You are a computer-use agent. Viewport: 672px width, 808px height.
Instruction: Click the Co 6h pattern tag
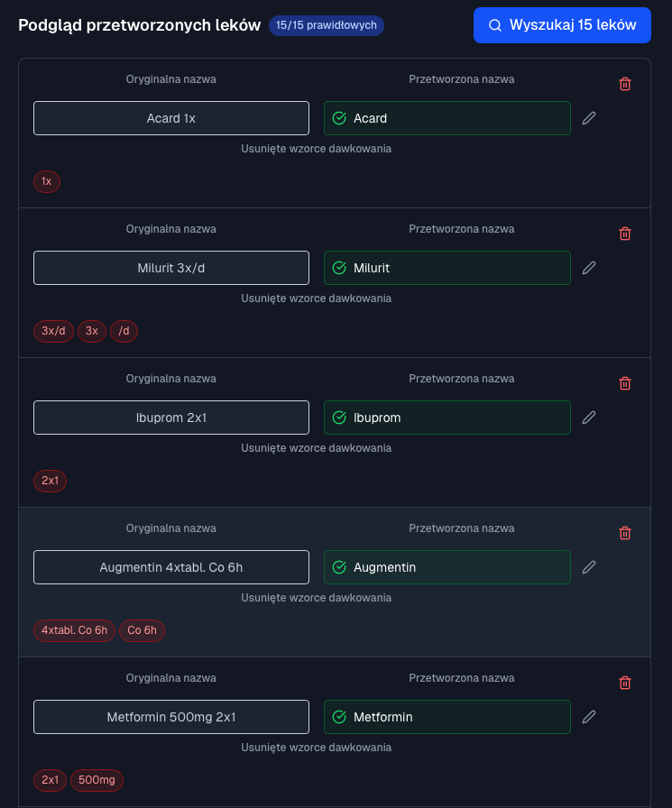click(x=143, y=630)
